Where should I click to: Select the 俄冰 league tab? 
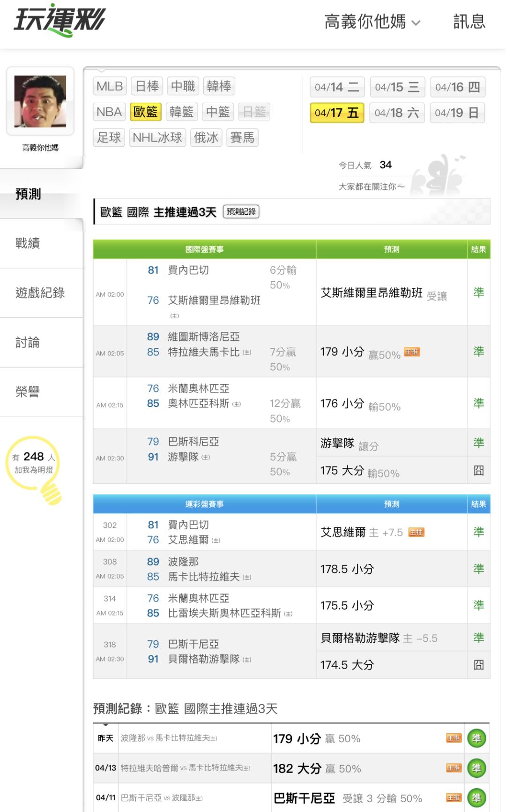[x=206, y=138]
